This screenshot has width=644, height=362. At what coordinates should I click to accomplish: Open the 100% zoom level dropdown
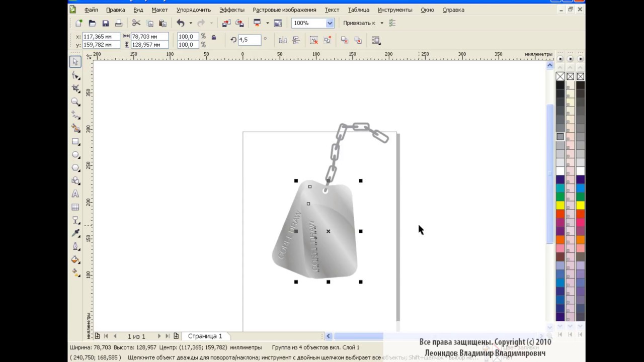coord(330,23)
